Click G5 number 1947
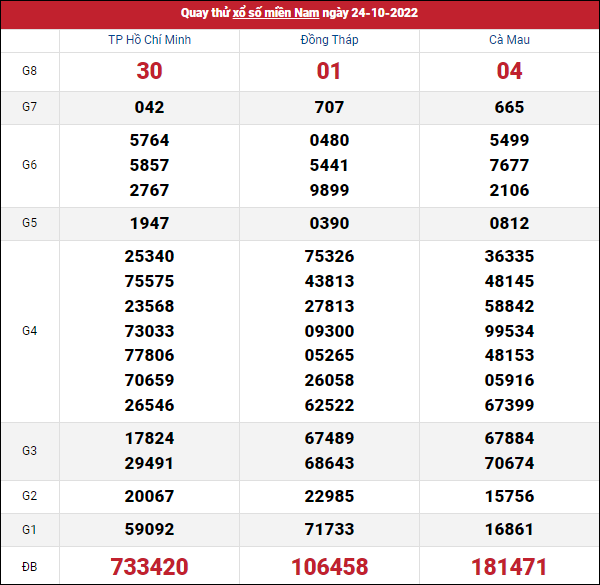The height and width of the screenshot is (585, 600). [x=149, y=223]
